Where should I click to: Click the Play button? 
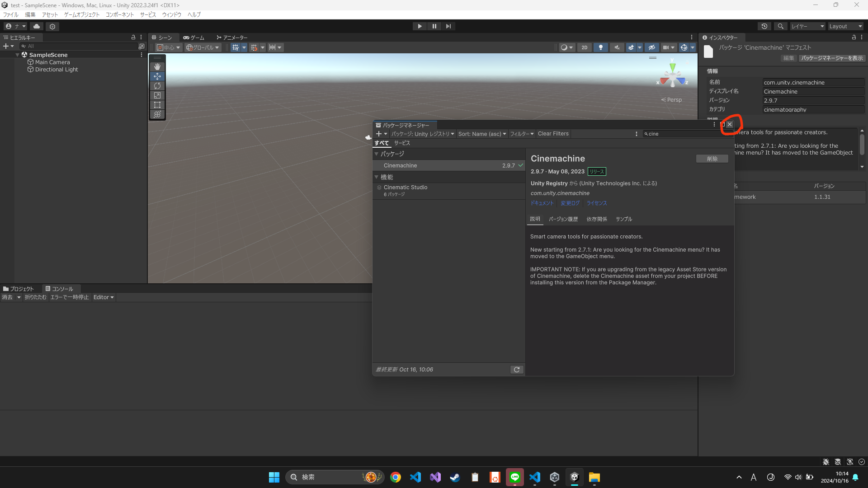(420, 26)
